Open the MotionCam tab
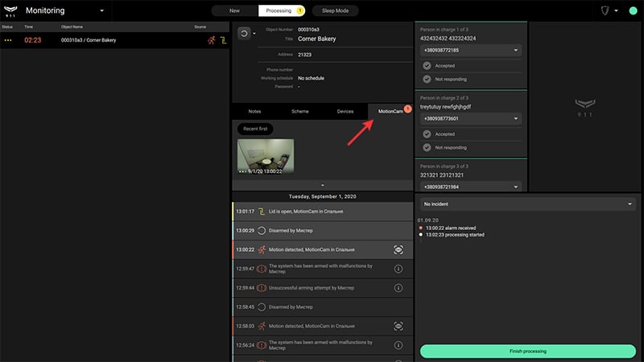This screenshot has width=644, height=362. [390, 111]
